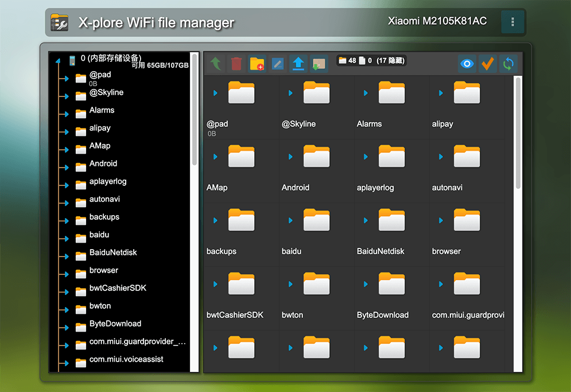Open com.miui.guardprovi folder icon in grid
The width and height of the screenshot is (571, 392).
tap(467, 284)
